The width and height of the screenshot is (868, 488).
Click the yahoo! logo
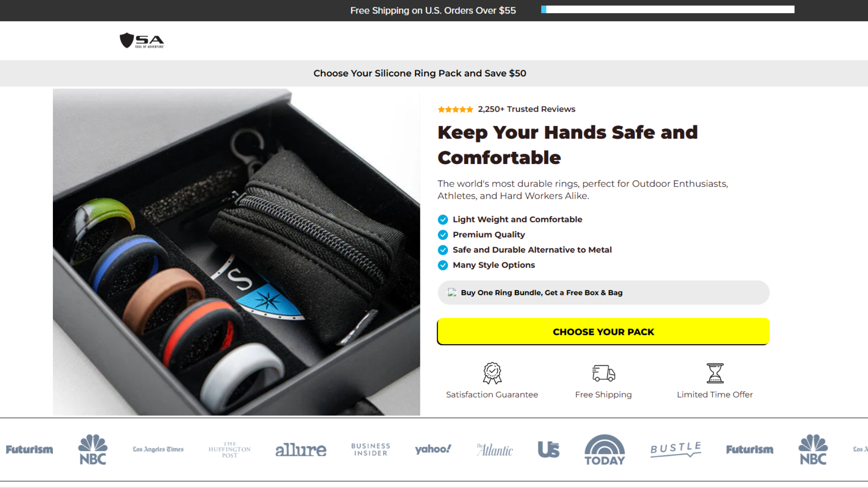[x=433, y=449]
